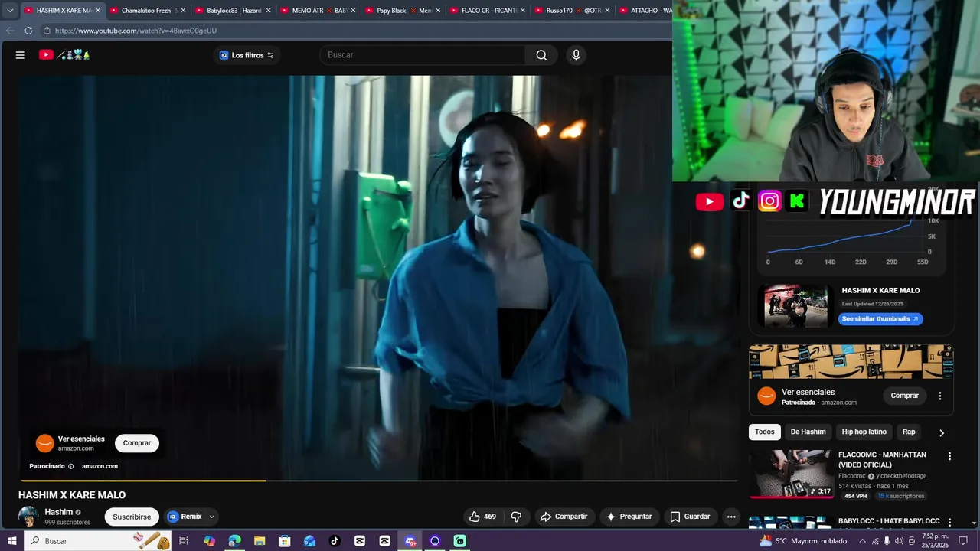The height and width of the screenshot is (551, 980).
Task: Open the YouTube hamburger guide menu
Action: click(21, 55)
